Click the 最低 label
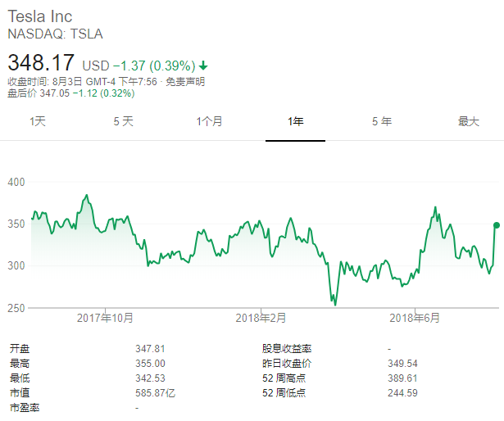The height and width of the screenshot is (421, 504). coord(20,378)
